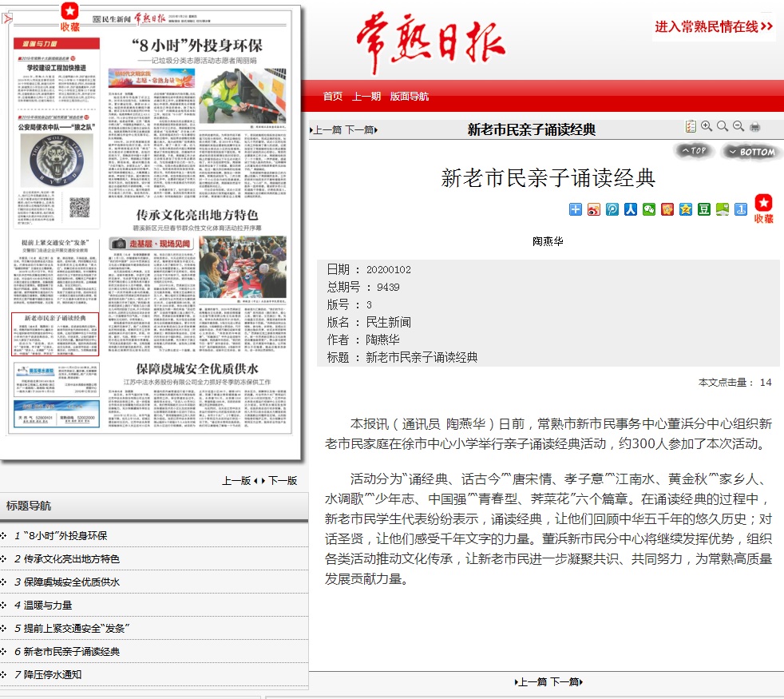Share via the red star Pengyou icon
Viewport: 784px width, 699px height.
click(667, 209)
